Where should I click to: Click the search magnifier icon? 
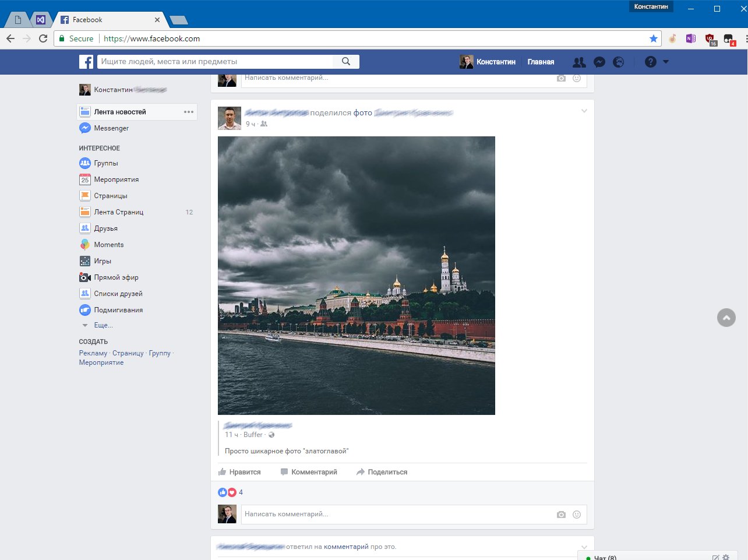click(346, 61)
